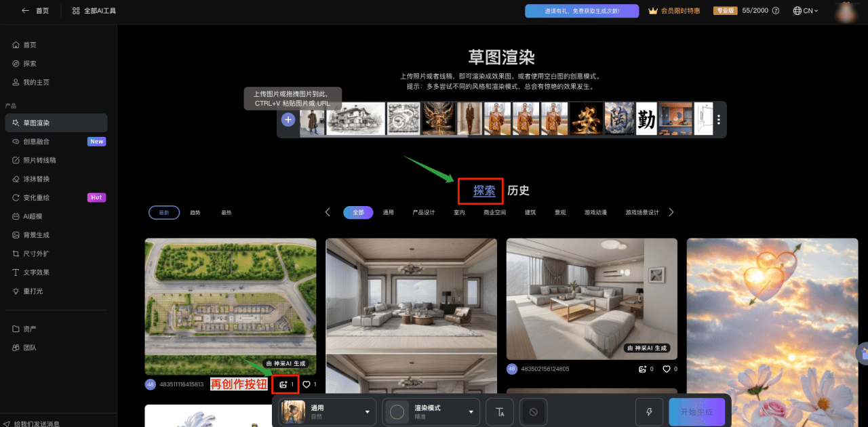
Task: Click the lightning bolt icon in the bottom toolbar
Action: 648,412
